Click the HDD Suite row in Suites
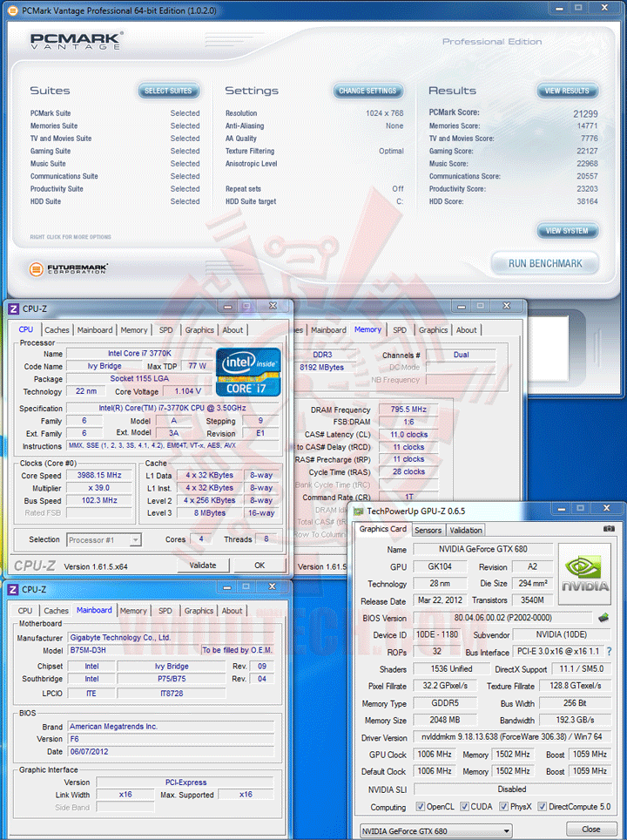 pos(115,201)
